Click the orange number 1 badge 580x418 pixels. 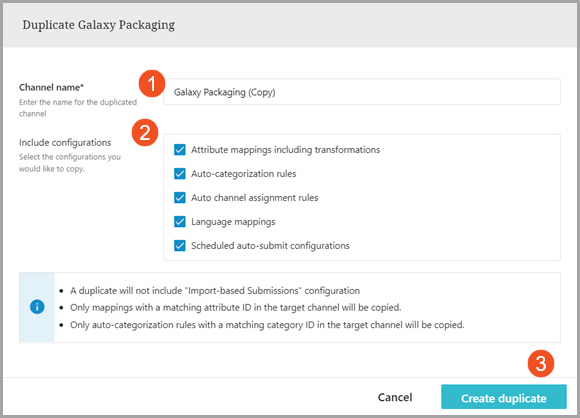152,84
